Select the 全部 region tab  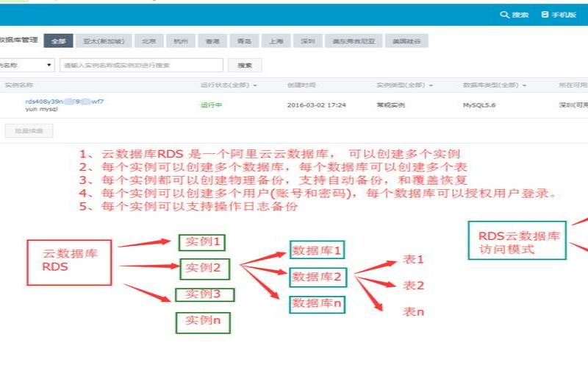58,41
